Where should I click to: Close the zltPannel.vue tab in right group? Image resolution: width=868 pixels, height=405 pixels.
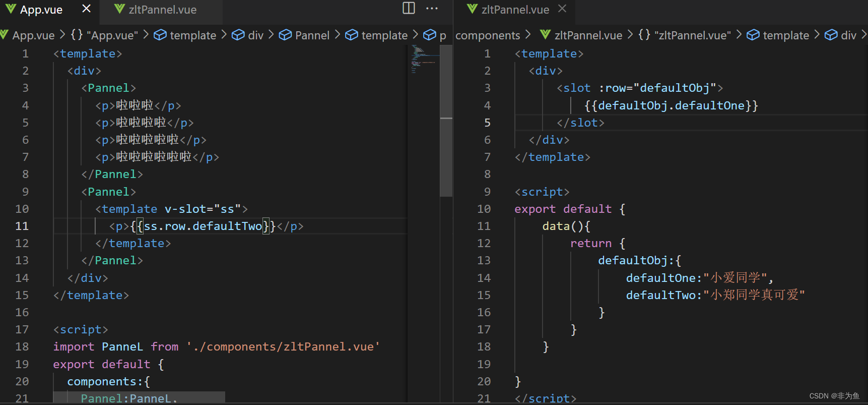[x=562, y=9]
